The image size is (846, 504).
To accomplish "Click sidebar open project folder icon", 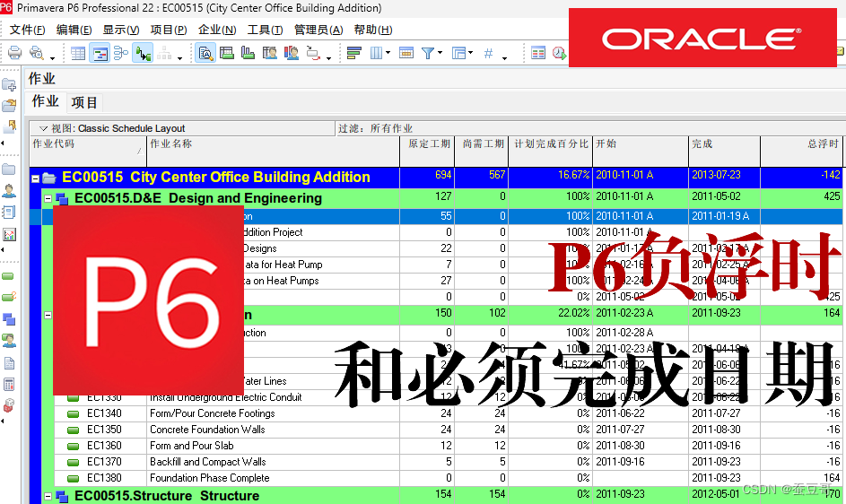I will pos(9,105).
